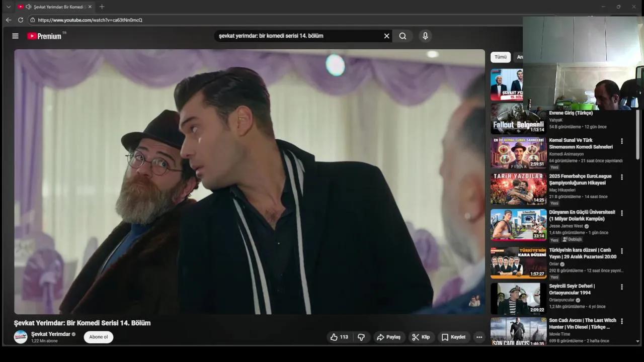Click the video title Şevkat Yerimdar 14. Bölüm
The width and height of the screenshot is (644, 362).
(82, 323)
